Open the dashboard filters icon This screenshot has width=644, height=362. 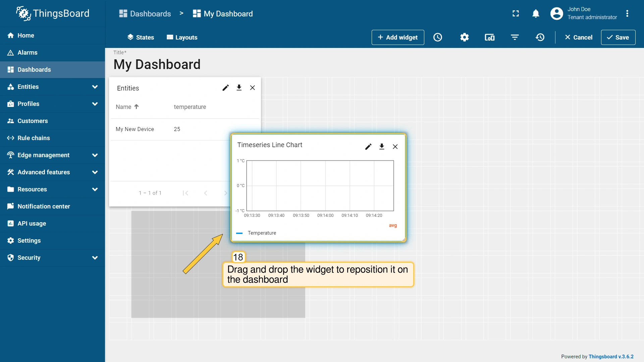[x=515, y=37]
